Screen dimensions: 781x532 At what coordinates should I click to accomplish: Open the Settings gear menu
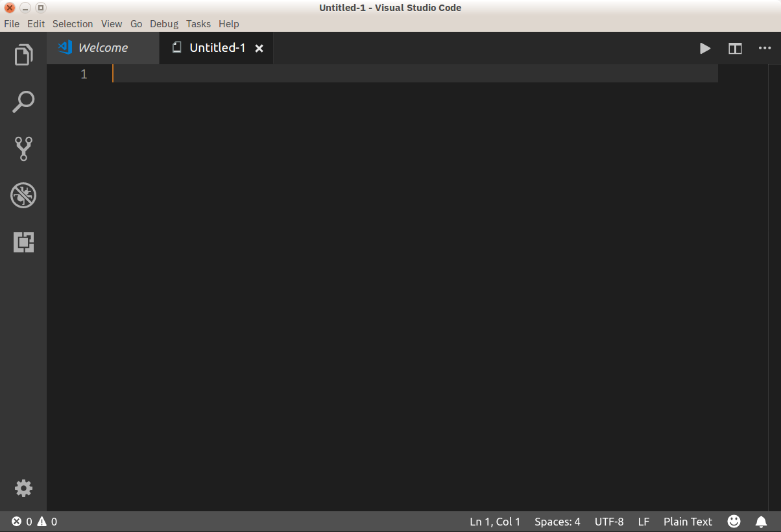click(x=23, y=489)
